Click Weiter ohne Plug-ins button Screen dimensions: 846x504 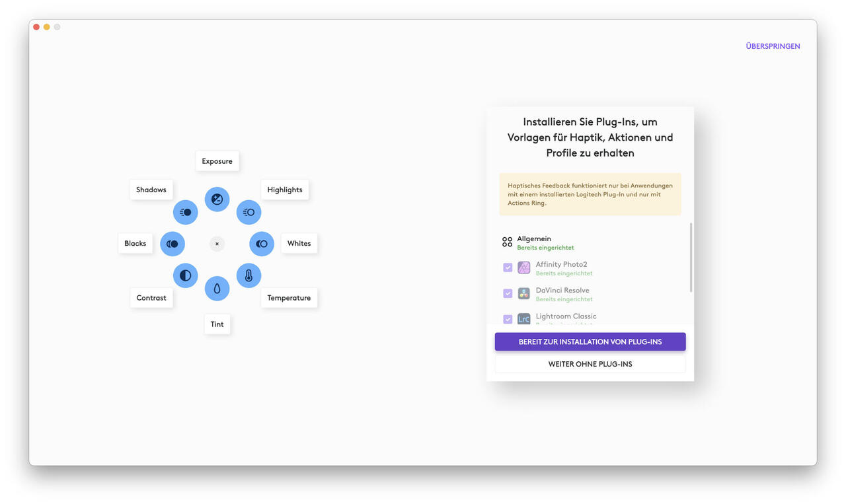point(590,364)
